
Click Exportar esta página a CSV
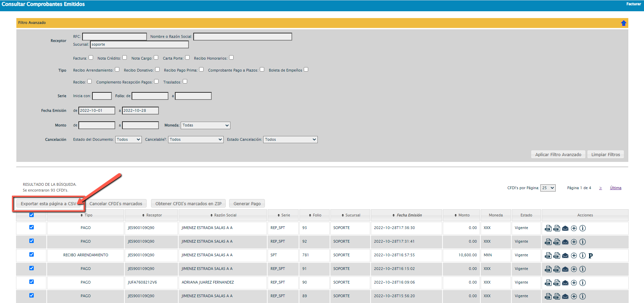(48, 204)
